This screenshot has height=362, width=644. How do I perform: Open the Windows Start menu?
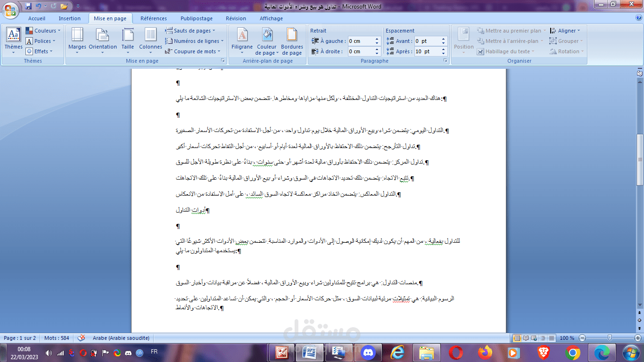[x=630, y=353]
